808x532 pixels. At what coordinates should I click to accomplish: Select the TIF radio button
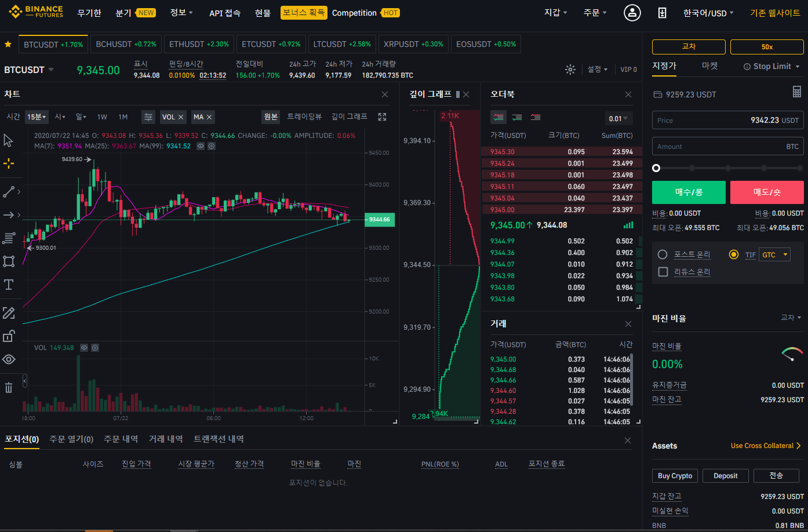pyautogui.click(x=734, y=254)
